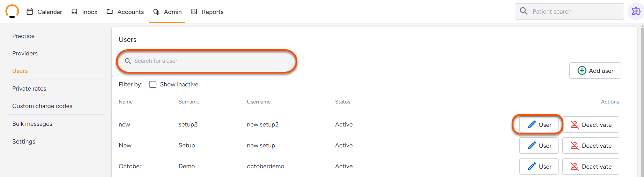The height and width of the screenshot is (177, 644).
Task: Enable the Show inactive checkbox
Action: click(153, 84)
